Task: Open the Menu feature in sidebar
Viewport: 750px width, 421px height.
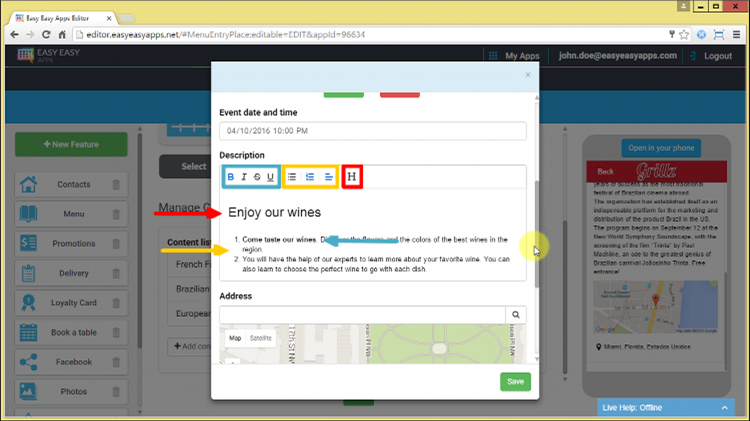Action: 71,214
